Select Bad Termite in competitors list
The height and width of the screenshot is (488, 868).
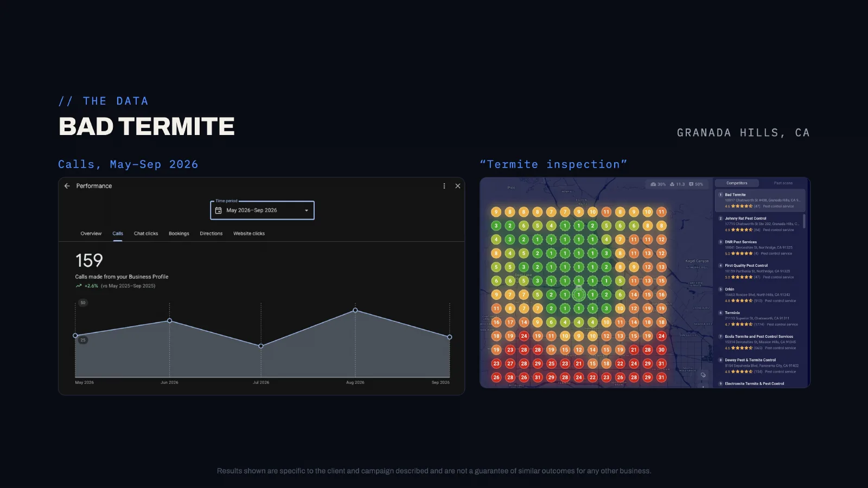[x=760, y=200]
